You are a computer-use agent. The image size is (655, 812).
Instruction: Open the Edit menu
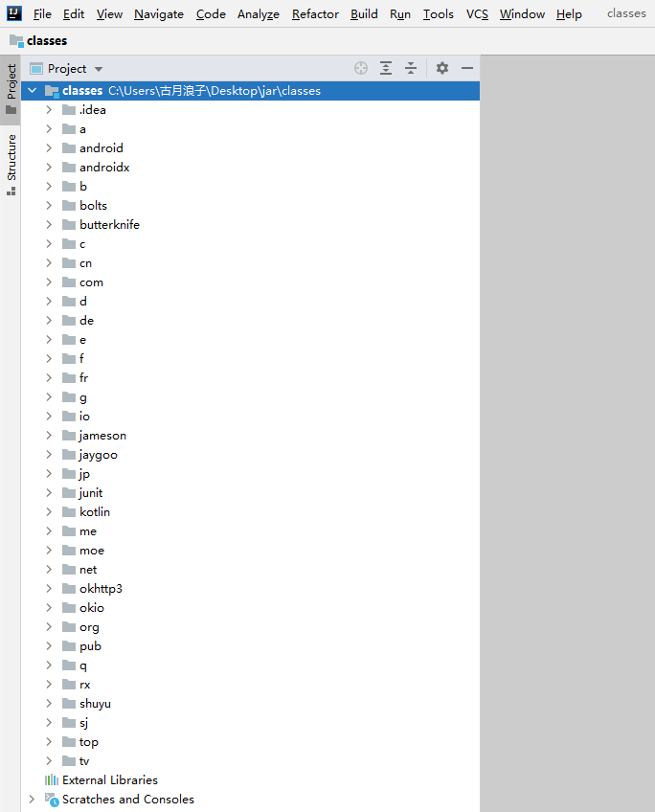coord(74,14)
